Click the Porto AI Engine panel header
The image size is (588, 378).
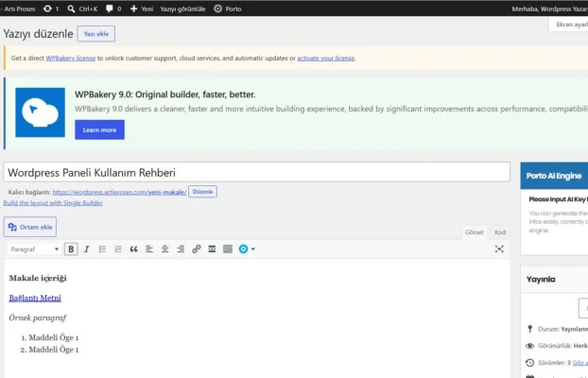554,176
